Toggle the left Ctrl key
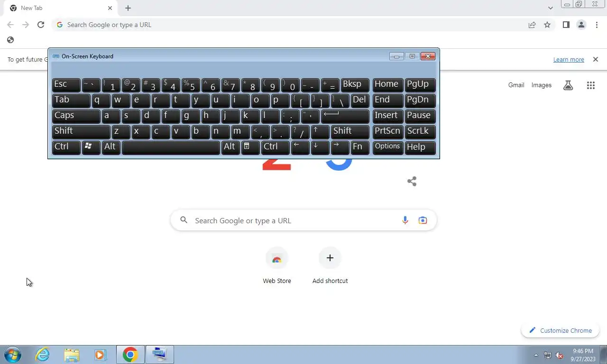 click(66, 147)
